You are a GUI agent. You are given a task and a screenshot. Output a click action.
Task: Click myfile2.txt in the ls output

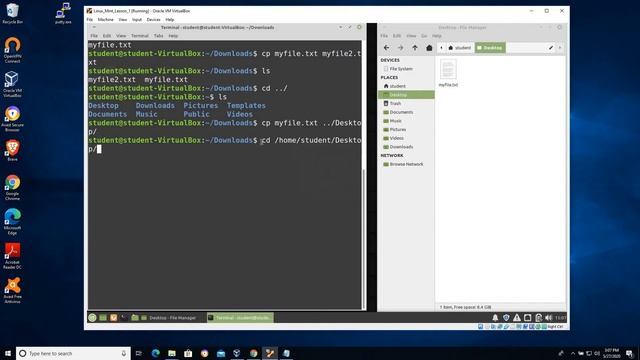tap(112, 80)
